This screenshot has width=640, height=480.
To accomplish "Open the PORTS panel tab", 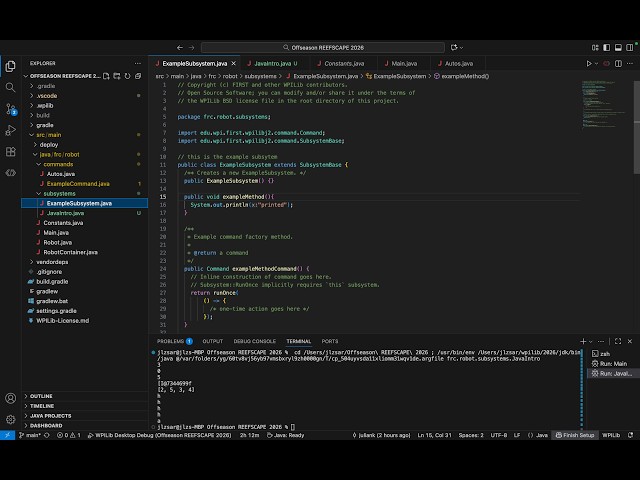I will pyautogui.click(x=330, y=341).
